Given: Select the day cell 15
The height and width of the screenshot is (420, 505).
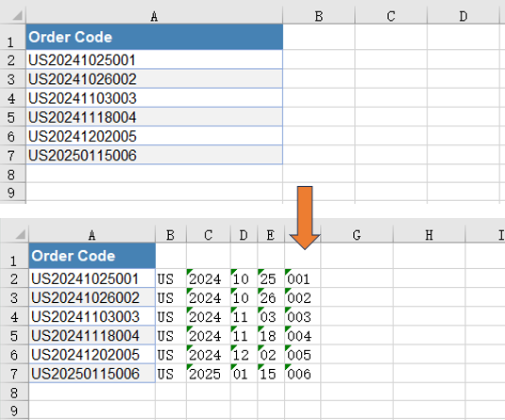Looking at the screenshot, I should 271,374.
